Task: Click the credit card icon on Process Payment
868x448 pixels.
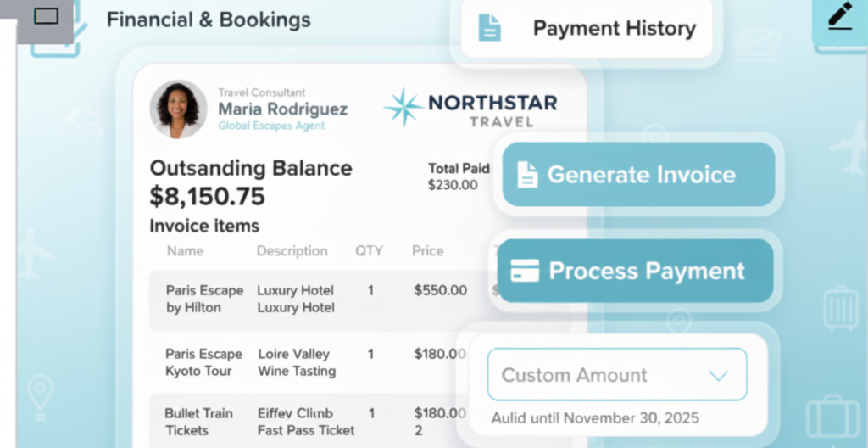Action: click(x=525, y=272)
